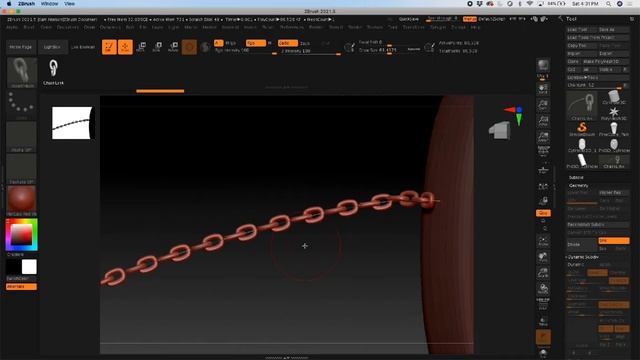Select the Cylinder3D tool icon
This screenshot has width=640, height=360.
point(614,98)
